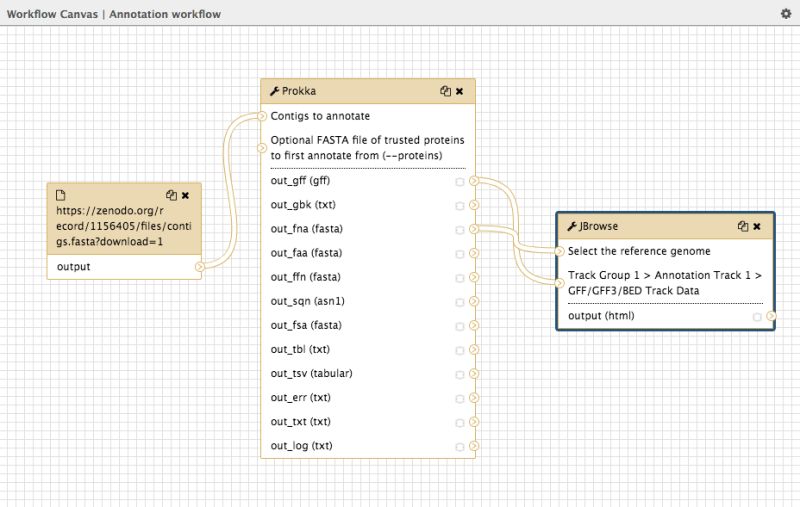Click the 'out_sqn (asn1)' output label
This screenshot has width=800, height=507.
tap(307, 301)
